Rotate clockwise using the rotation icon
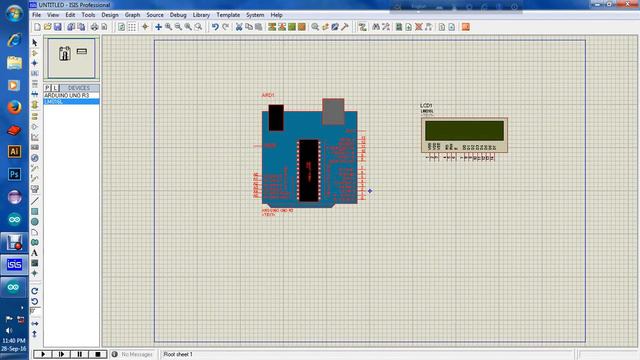Image resolution: width=640 pixels, height=360 pixels. pyautogui.click(x=35, y=291)
